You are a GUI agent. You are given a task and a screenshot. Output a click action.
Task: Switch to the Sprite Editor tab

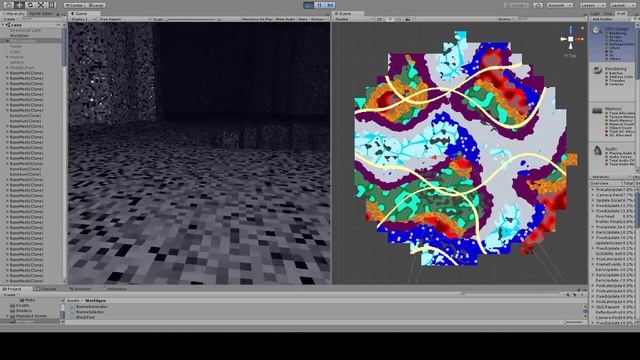[41, 13]
